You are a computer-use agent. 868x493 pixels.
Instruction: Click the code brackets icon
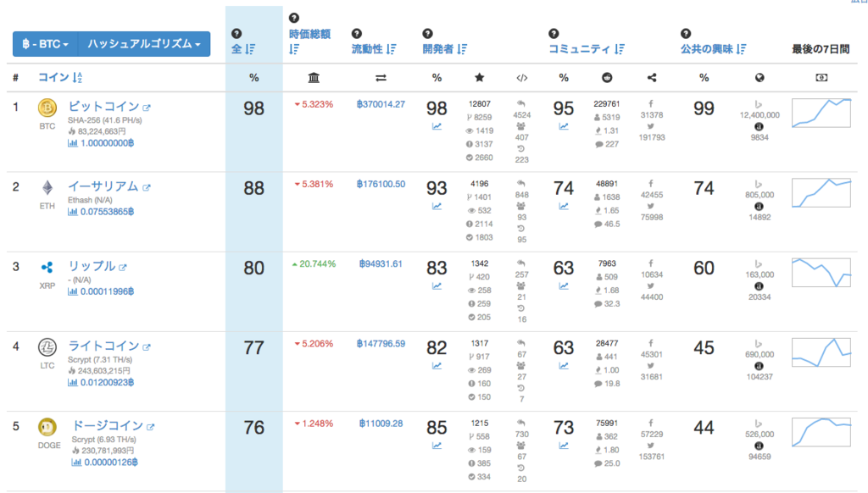coord(521,78)
